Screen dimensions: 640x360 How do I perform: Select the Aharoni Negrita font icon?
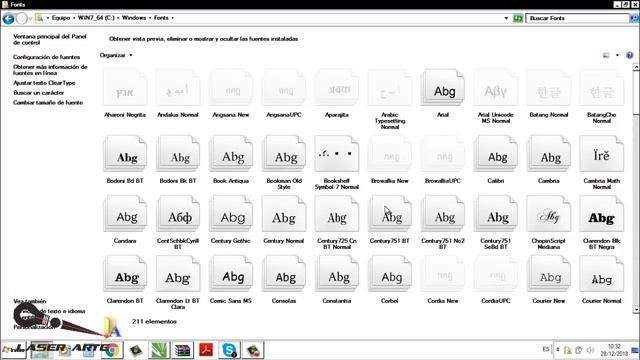pos(125,88)
